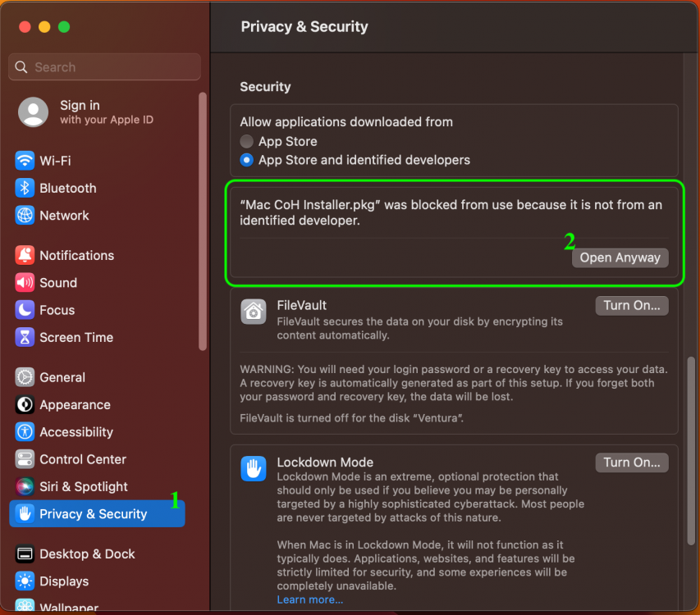Click the Sound speaker icon
The height and width of the screenshot is (615, 700).
[x=25, y=283]
